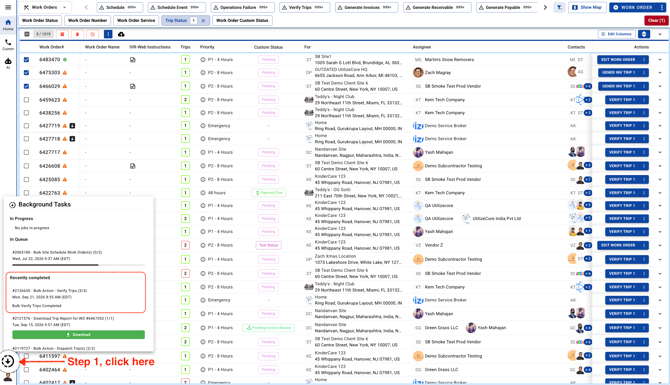Click the filter funnel icon near Show Map
Screen dimensions: 670x385
tap(559, 7)
